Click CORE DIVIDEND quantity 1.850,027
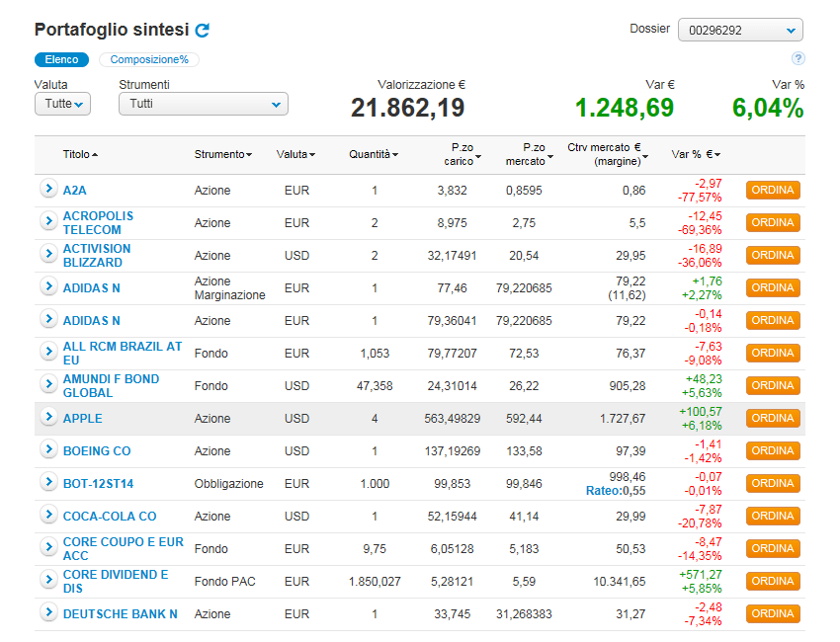The height and width of the screenshot is (642, 840). pyautogui.click(x=375, y=582)
